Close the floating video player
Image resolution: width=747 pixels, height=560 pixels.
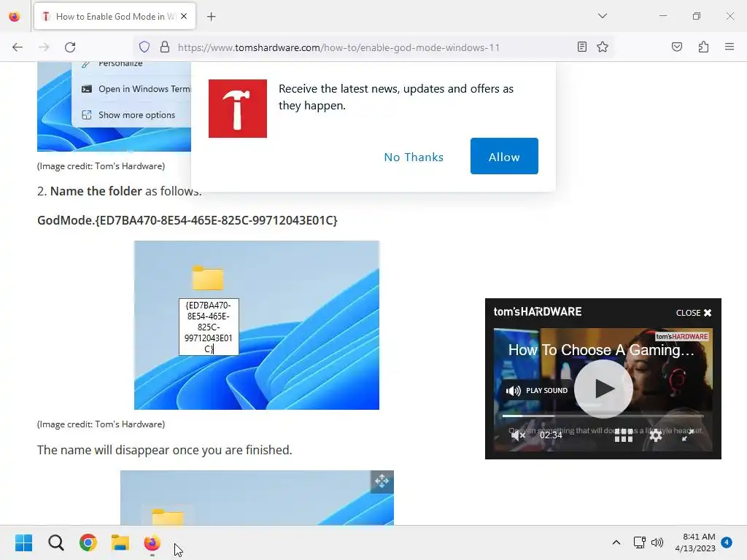click(x=694, y=313)
